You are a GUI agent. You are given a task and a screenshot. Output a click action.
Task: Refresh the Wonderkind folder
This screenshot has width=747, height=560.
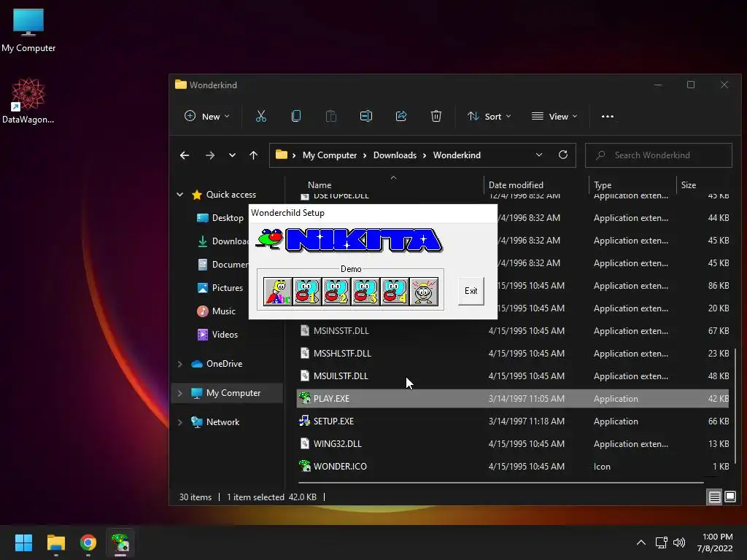click(x=562, y=155)
